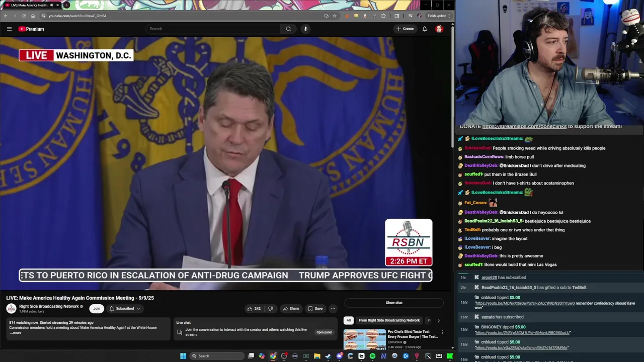Screen dimensions: 644x362
Task: Select the All filter chip
Action: tap(348, 320)
